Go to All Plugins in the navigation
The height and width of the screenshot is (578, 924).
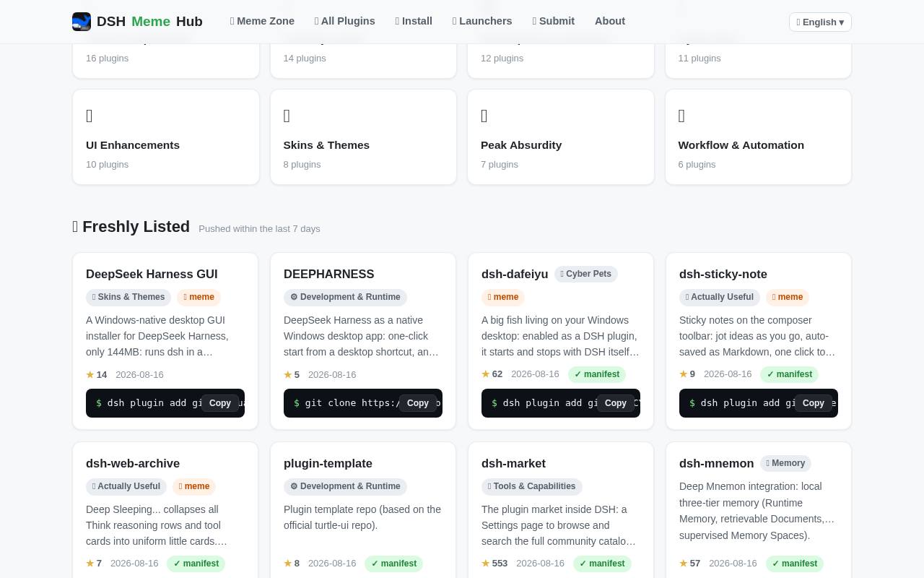(x=345, y=21)
